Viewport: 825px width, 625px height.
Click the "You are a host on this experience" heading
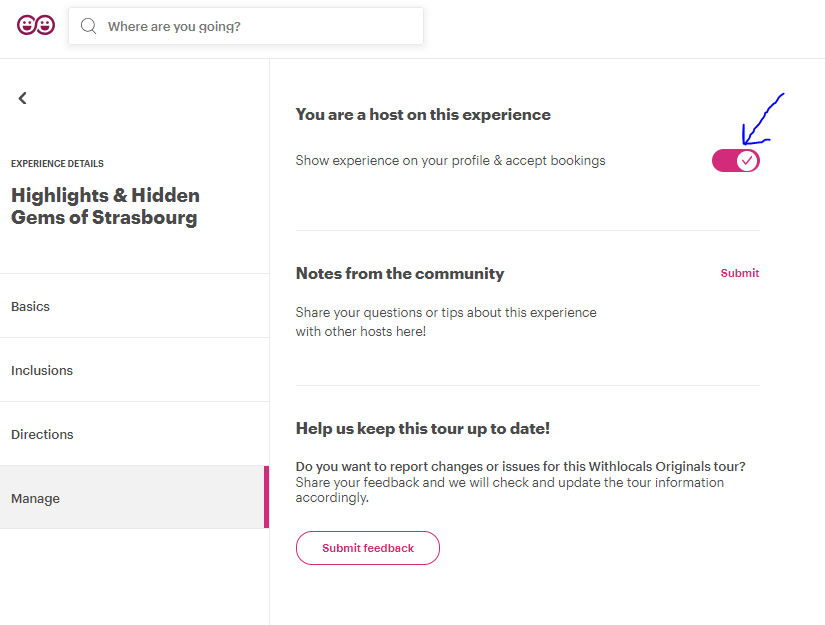423,115
